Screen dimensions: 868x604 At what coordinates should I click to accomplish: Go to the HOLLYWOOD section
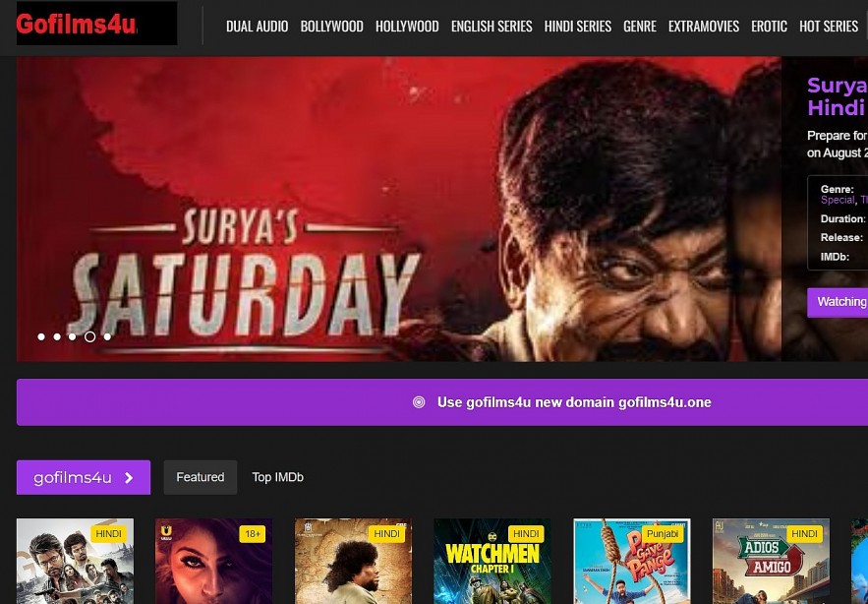[x=407, y=27]
